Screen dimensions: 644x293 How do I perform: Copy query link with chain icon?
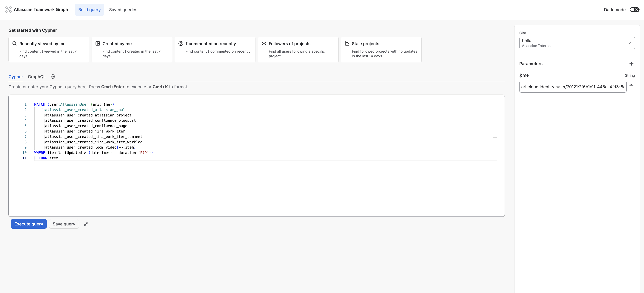[86, 224]
